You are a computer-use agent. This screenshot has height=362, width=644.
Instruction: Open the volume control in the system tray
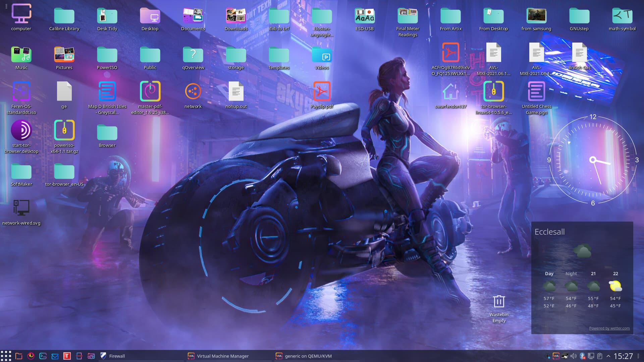tap(574, 356)
